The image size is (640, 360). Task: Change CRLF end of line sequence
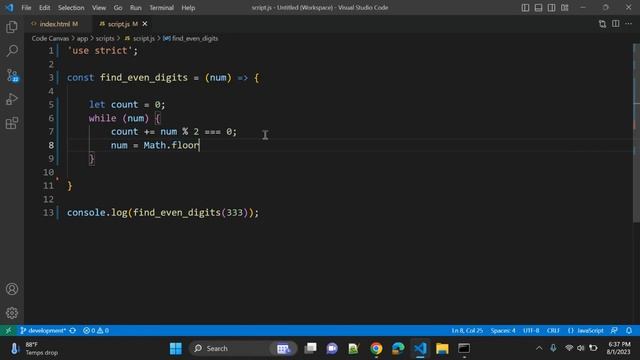coord(553,330)
